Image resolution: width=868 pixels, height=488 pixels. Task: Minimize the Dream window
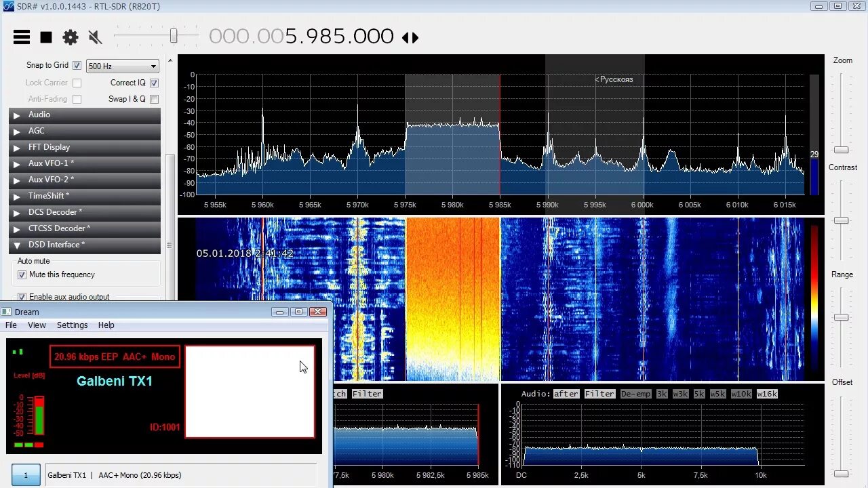point(279,312)
